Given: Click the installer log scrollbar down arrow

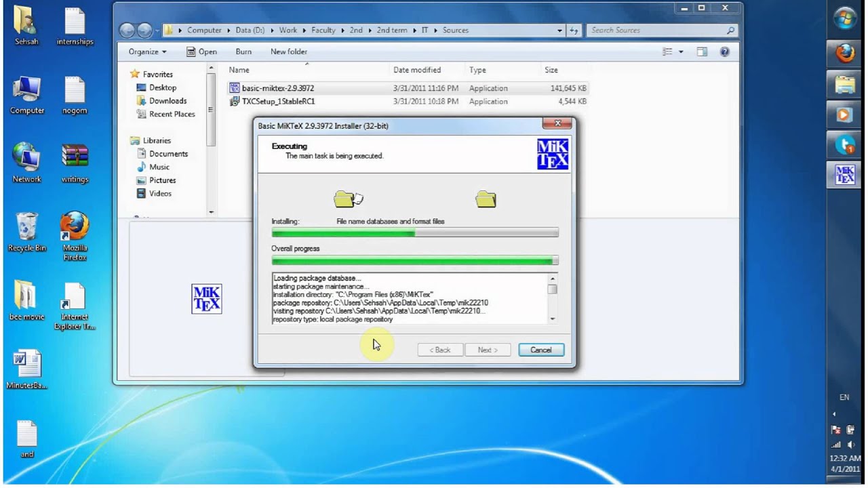Looking at the screenshot, I should tap(553, 319).
